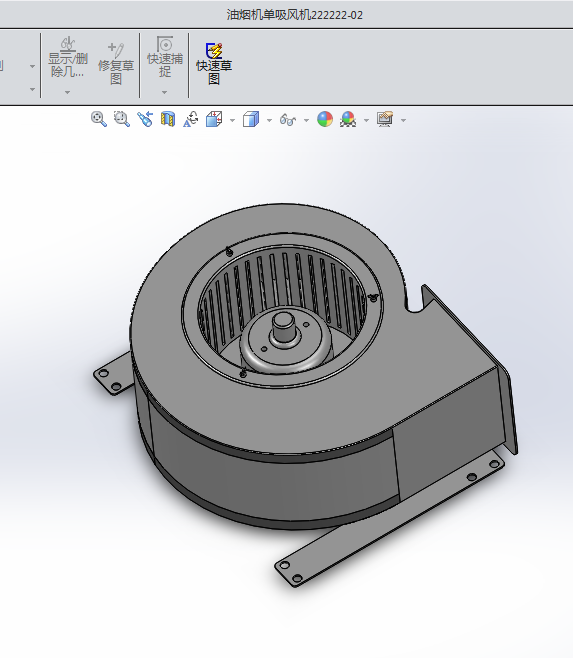Expand the 显示/删除几... dropdown arrow

pos(68,92)
